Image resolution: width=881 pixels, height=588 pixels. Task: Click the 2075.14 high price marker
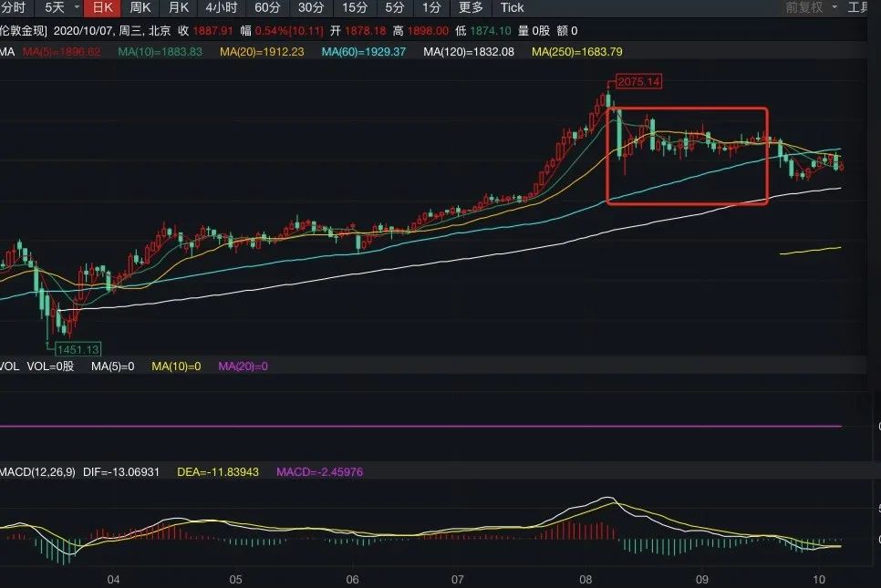[638, 82]
